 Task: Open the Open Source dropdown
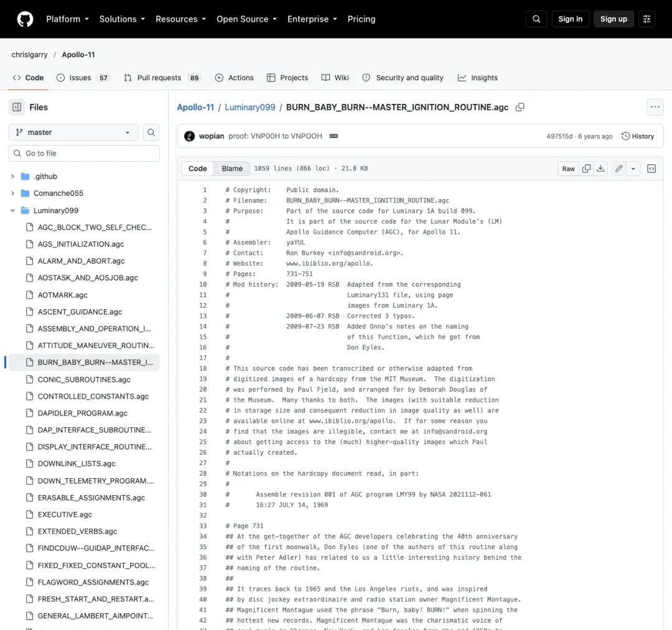click(246, 19)
